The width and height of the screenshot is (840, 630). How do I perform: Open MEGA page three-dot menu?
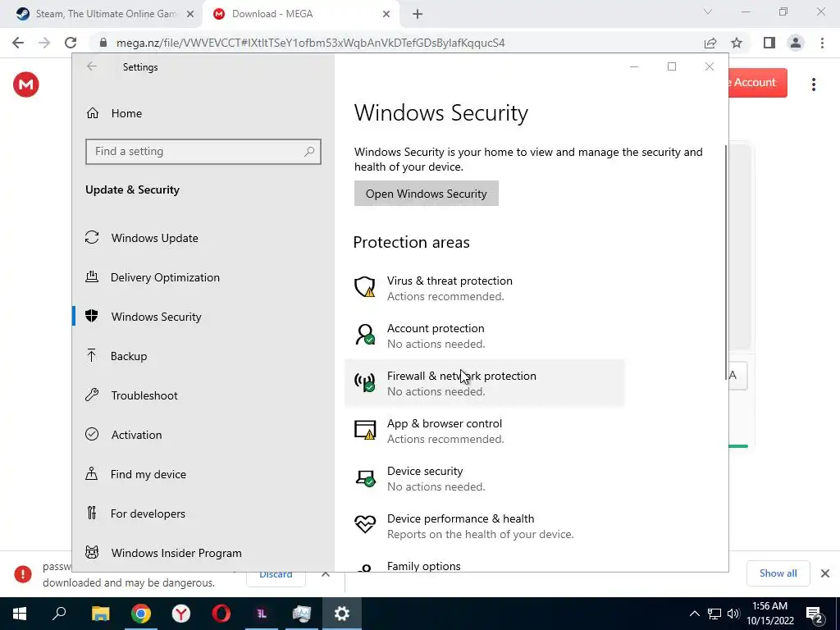click(x=813, y=84)
